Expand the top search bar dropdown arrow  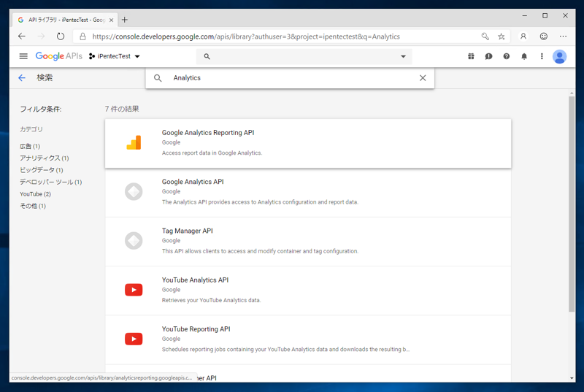[403, 57]
